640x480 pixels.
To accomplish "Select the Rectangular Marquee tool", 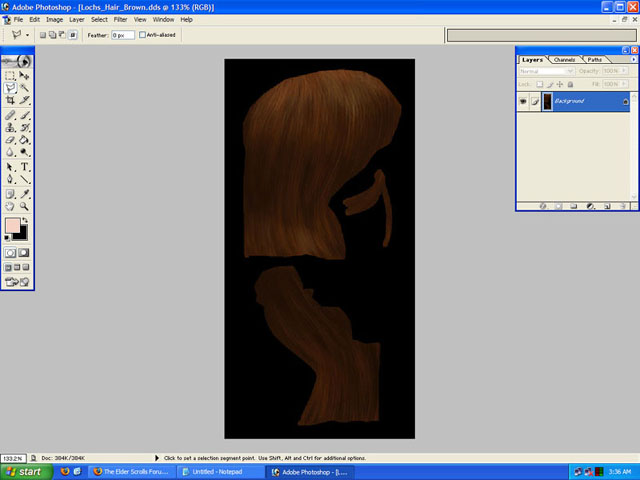I will (x=10, y=76).
